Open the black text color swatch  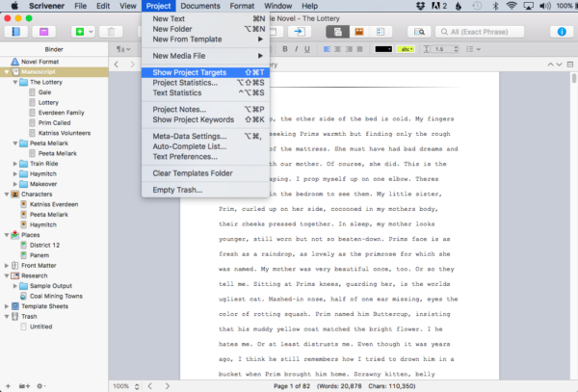click(x=383, y=49)
